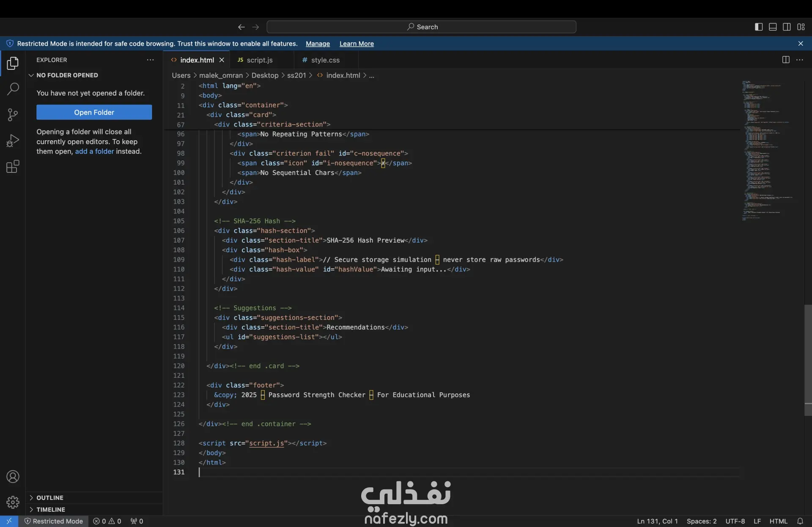Click the Recommendations text on line 116
812x527 pixels.
(x=356, y=327)
